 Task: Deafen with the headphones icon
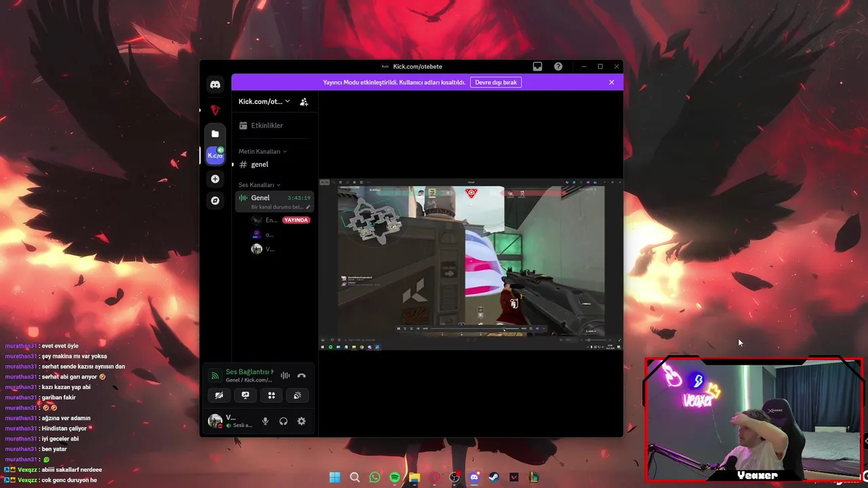pyautogui.click(x=283, y=421)
